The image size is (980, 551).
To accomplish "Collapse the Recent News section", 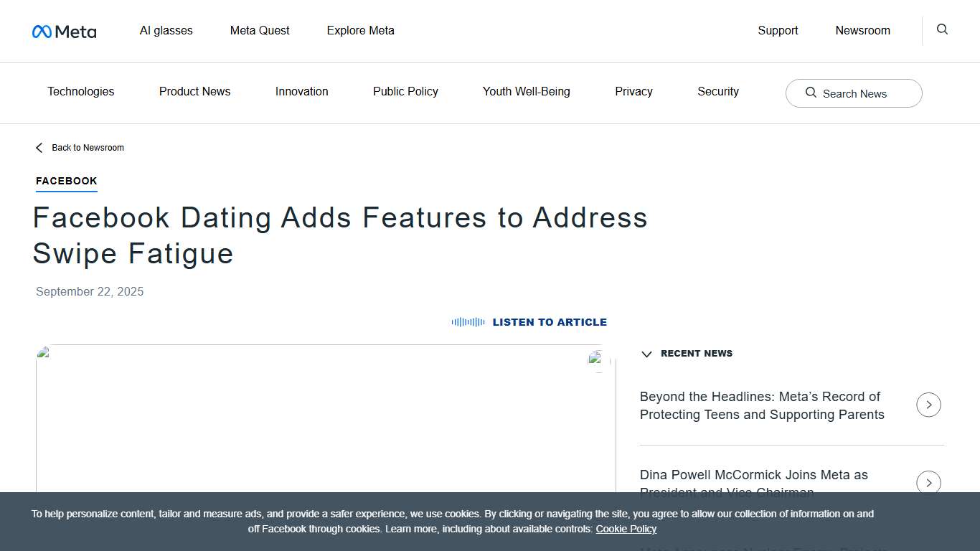I will (646, 354).
